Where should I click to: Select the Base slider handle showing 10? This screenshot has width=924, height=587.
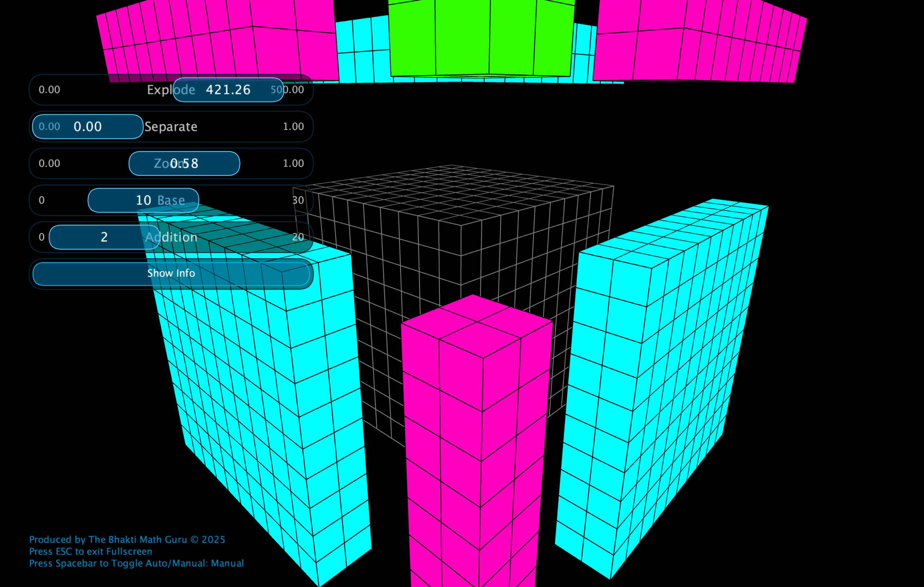click(143, 200)
